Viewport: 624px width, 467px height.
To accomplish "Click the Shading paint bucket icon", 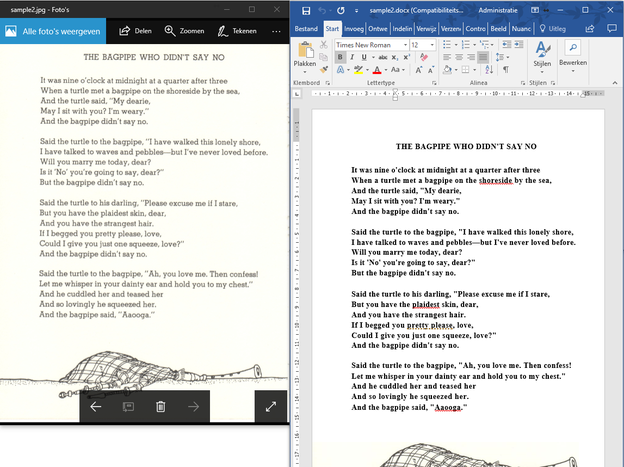I will tap(447, 70).
